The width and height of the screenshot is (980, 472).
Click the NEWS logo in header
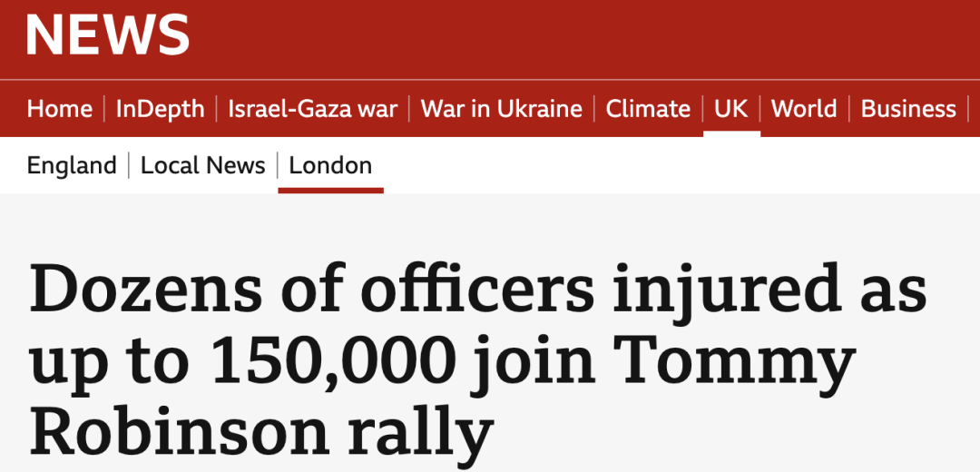(x=107, y=35)
